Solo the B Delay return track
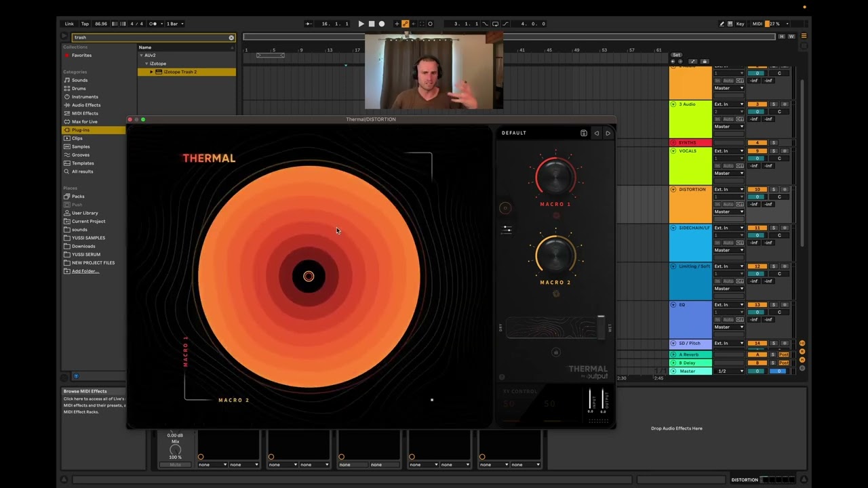868x488 pixels. 773,363
